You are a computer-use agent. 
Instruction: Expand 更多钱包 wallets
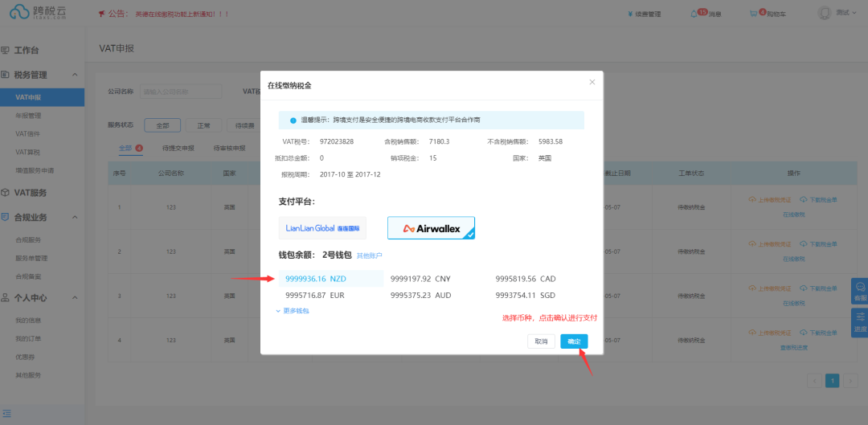click(x=293, y=311)
